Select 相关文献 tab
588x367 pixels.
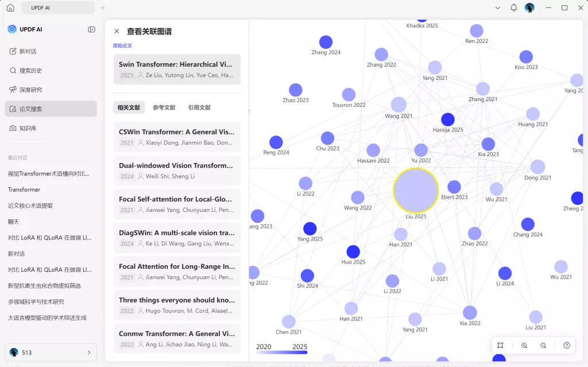129,107
